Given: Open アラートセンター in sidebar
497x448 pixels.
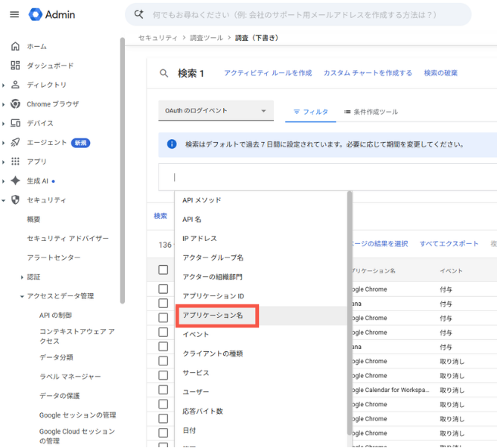Looking at the screenshot, I should click(x=54, y=257).
